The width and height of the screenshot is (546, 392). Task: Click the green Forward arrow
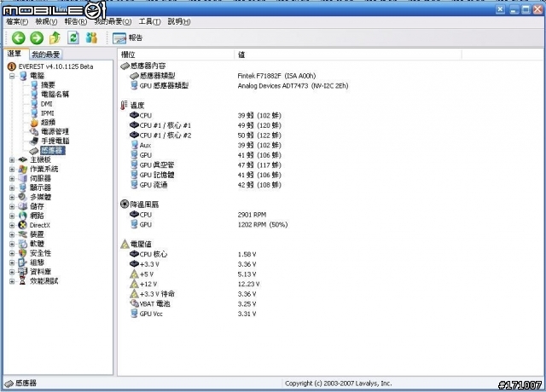37,37
